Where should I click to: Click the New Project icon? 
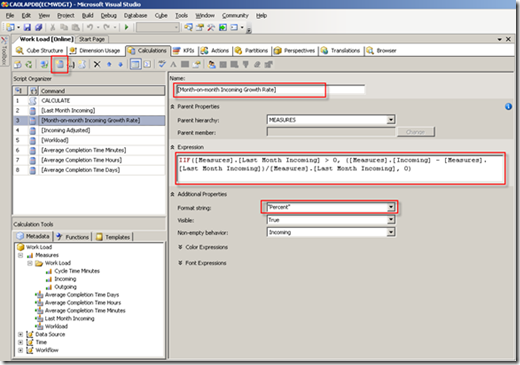pos(11,27)
